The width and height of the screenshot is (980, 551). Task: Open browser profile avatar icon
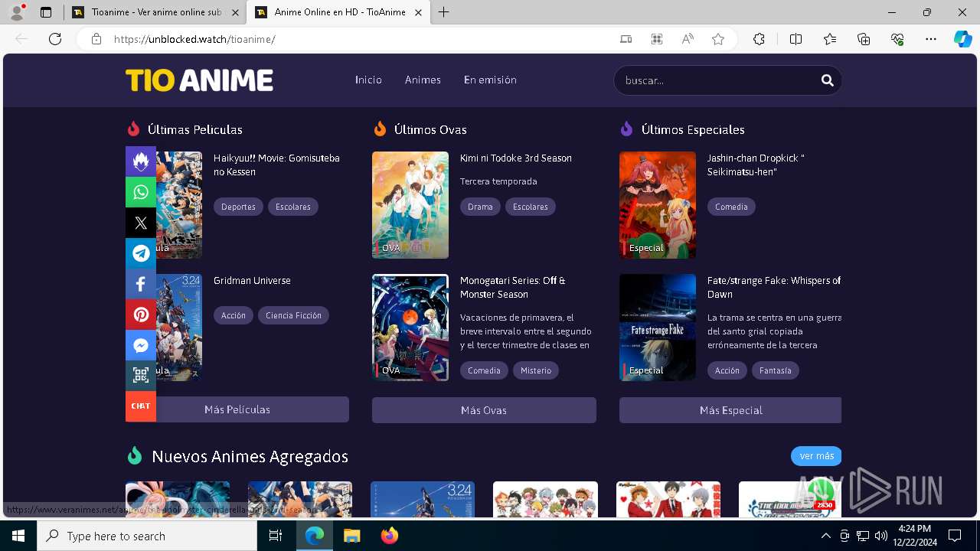(x=17, y=12)
